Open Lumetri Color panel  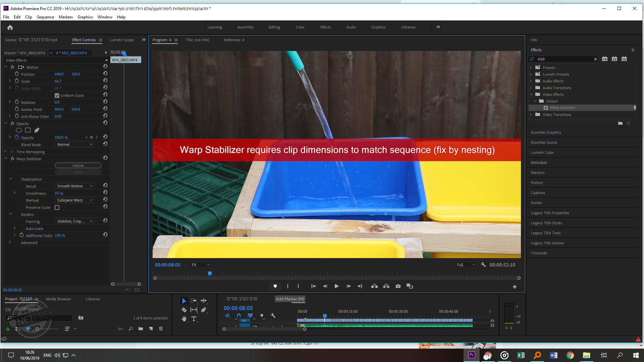(x=542, y=153)
